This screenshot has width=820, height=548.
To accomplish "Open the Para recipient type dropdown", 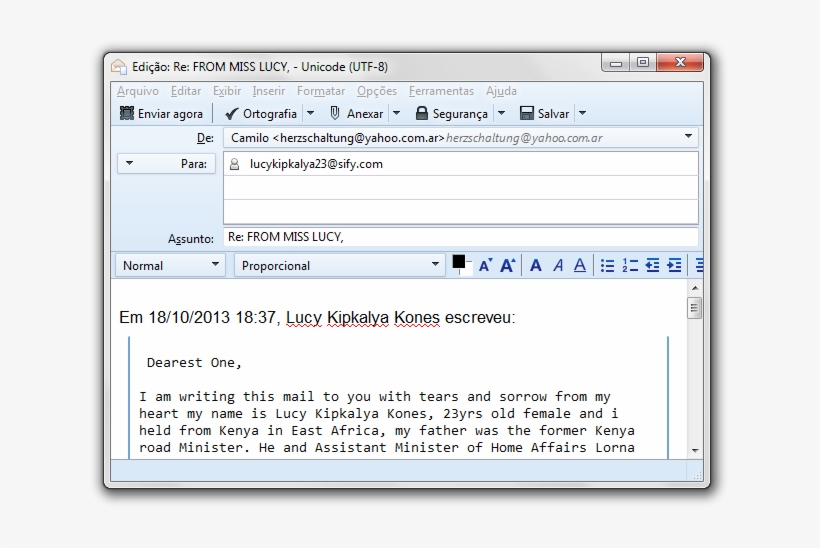I will point(166,164).
